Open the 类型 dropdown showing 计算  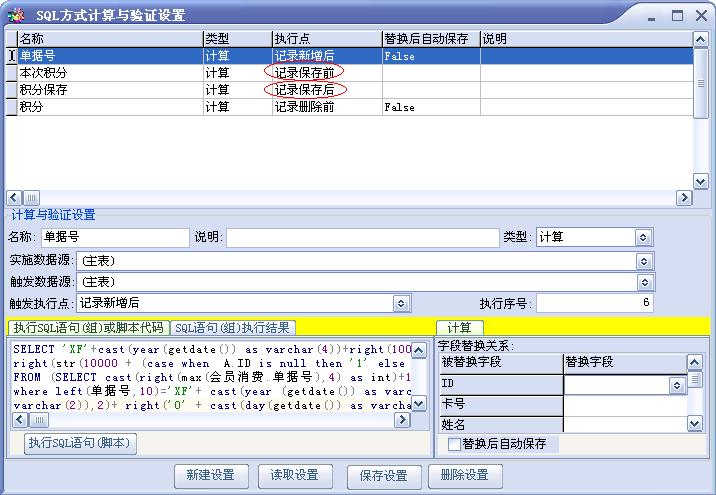coord(642,237)
